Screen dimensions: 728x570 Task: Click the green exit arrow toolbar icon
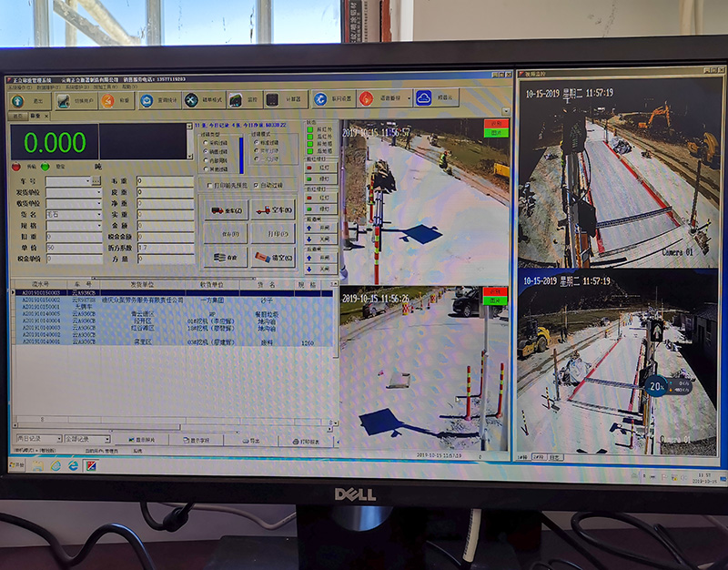(18, 101)
